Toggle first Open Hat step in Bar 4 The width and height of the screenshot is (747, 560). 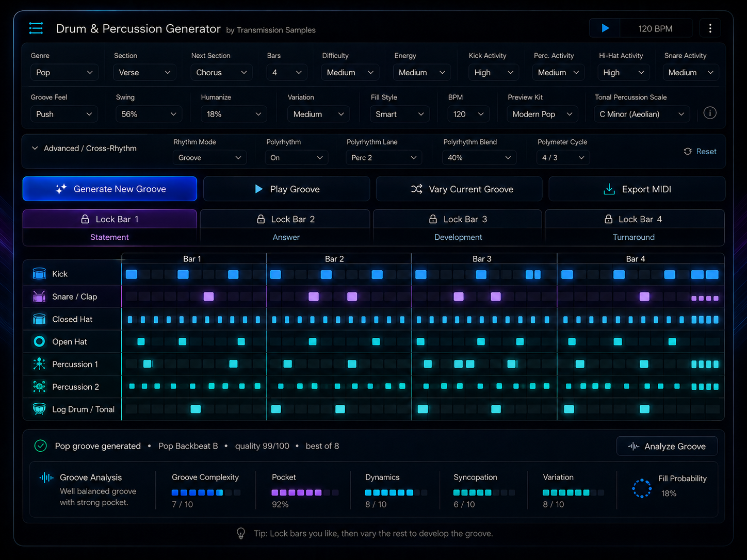click(572, 341)
